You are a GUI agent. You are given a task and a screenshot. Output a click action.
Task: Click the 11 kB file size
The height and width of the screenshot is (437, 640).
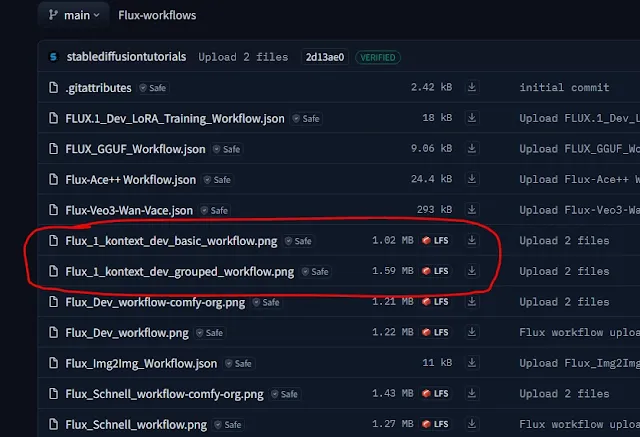pos(437,363)
